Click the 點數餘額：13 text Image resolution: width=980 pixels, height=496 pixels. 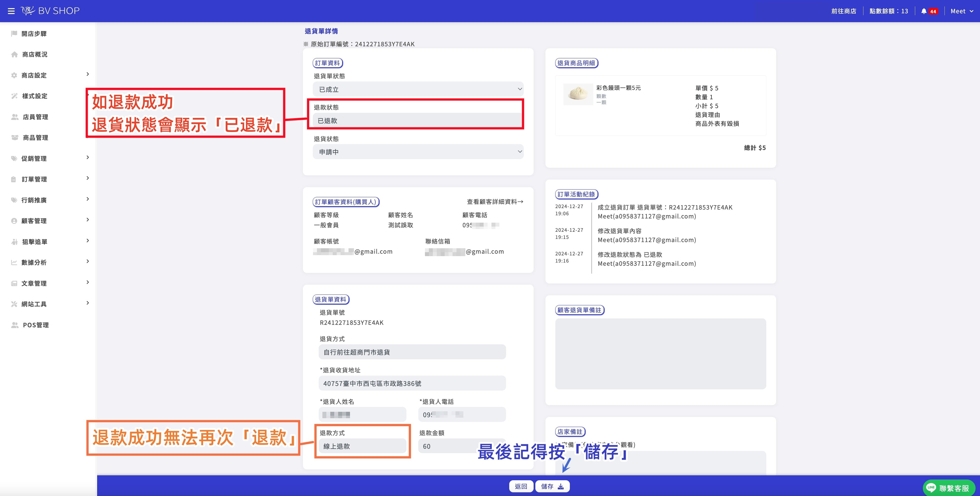point(888,11)
